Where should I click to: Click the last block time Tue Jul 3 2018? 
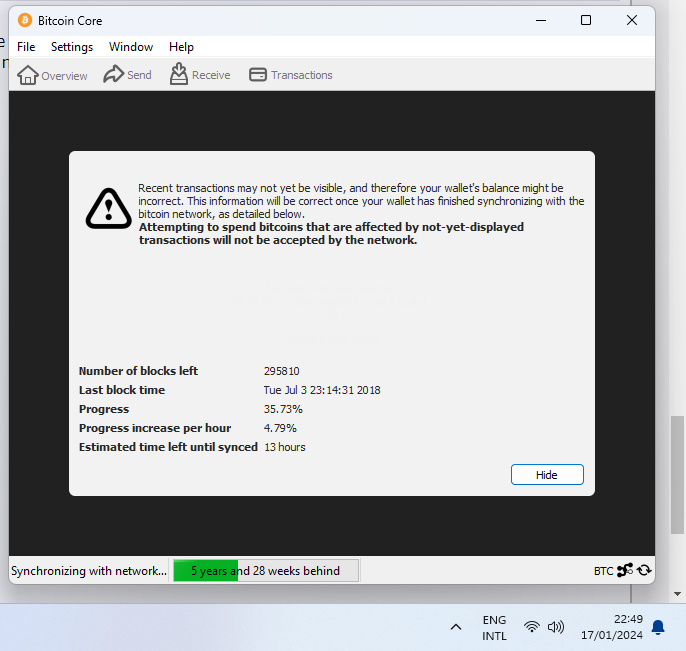pyautogui.click(x=322, y=390)
